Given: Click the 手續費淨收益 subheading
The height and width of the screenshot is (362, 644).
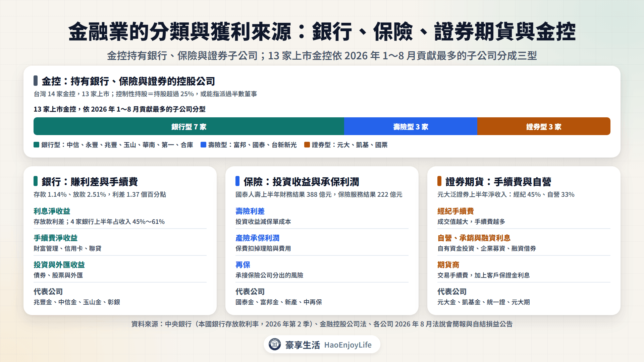Looking at the screenshot, I should pyautogui.click(x=55, y=238).
